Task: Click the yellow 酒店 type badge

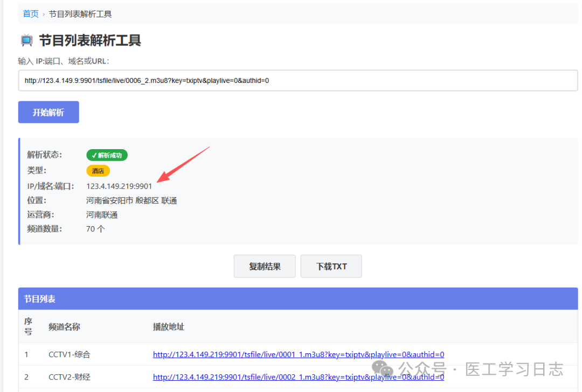Action: tap(98, 171)
